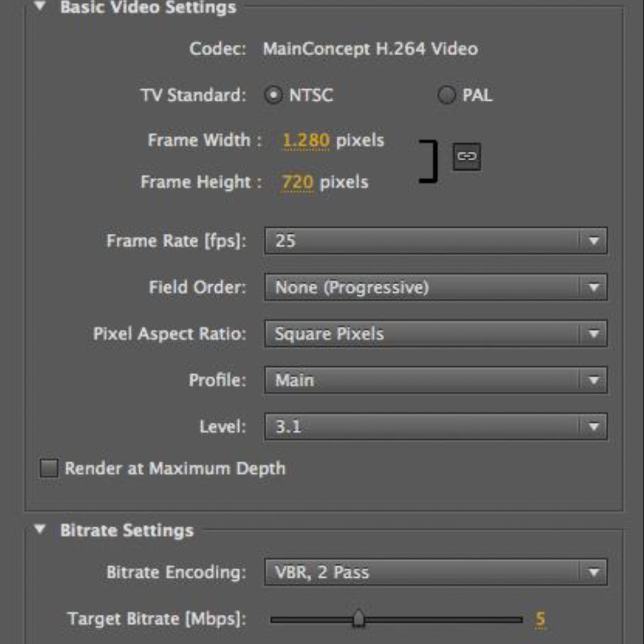Collapse the Basic Video Settings section
Screen dimensions: 644x644
(40, 6)
